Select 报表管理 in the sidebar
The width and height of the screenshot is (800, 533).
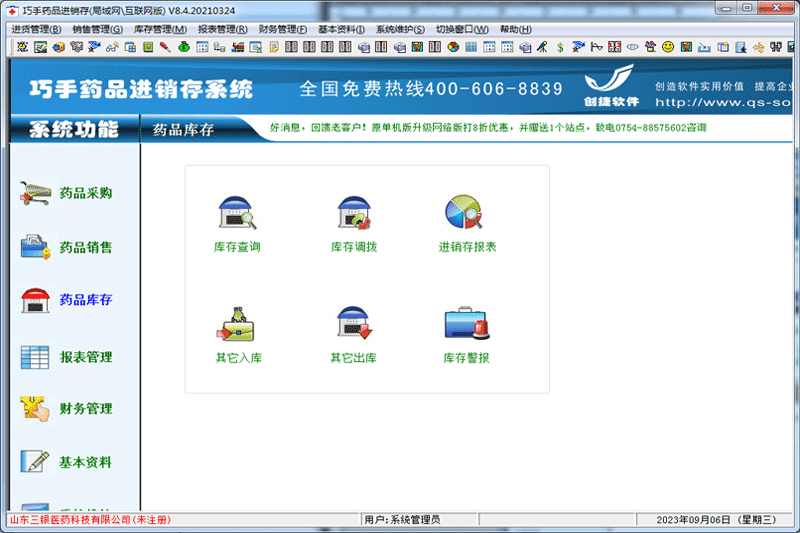66,357
